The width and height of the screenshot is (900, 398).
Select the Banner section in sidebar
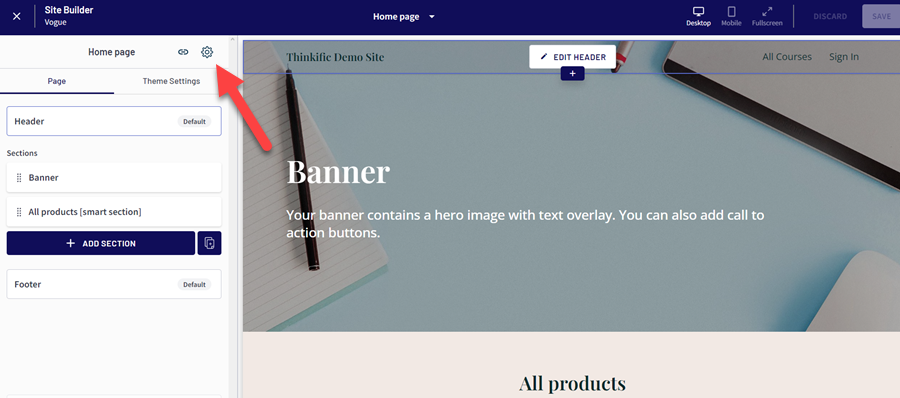pos(114,177)
